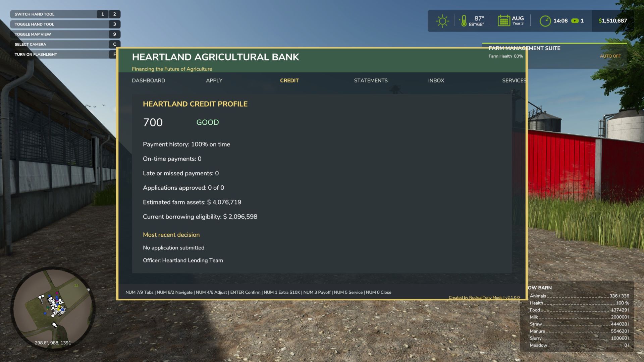644x362 pixels.
Task: Click the 'Most recent decision' heading
Action: coord(171,235)
